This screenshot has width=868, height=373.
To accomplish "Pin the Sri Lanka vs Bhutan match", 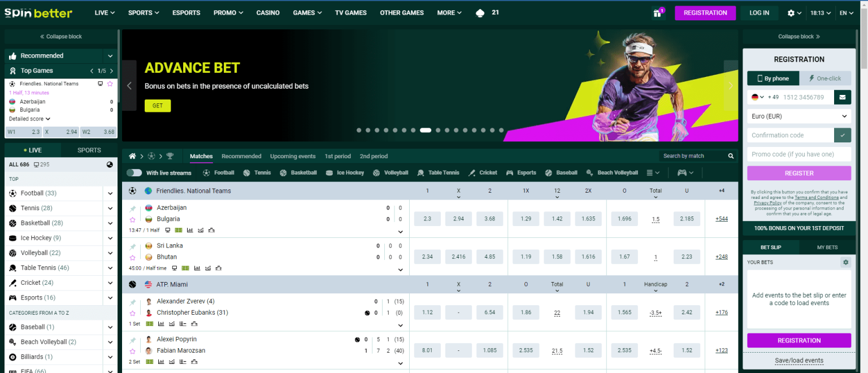I will click(x=132, y=246).
